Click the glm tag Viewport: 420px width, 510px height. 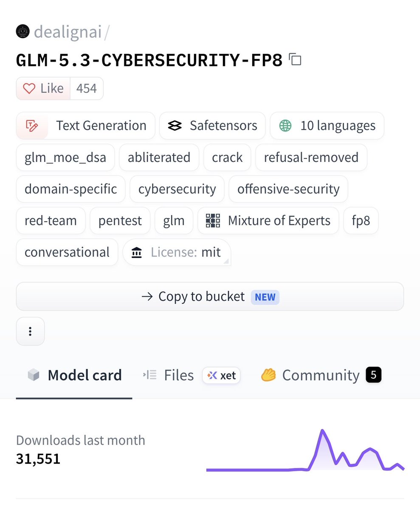(x=174, y=221)
